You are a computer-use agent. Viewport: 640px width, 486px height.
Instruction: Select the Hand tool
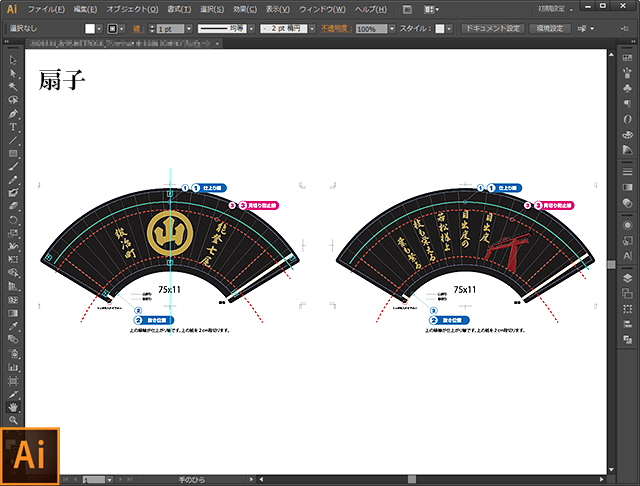13,408
